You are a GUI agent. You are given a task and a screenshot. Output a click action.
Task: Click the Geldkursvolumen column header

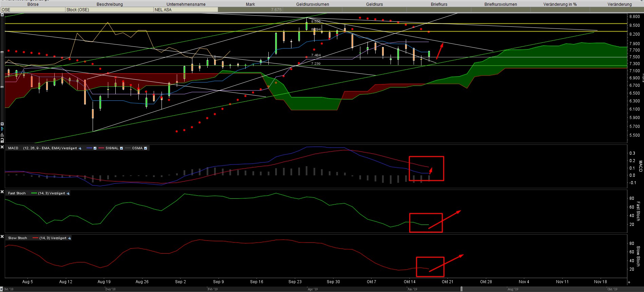pos(312,4)
